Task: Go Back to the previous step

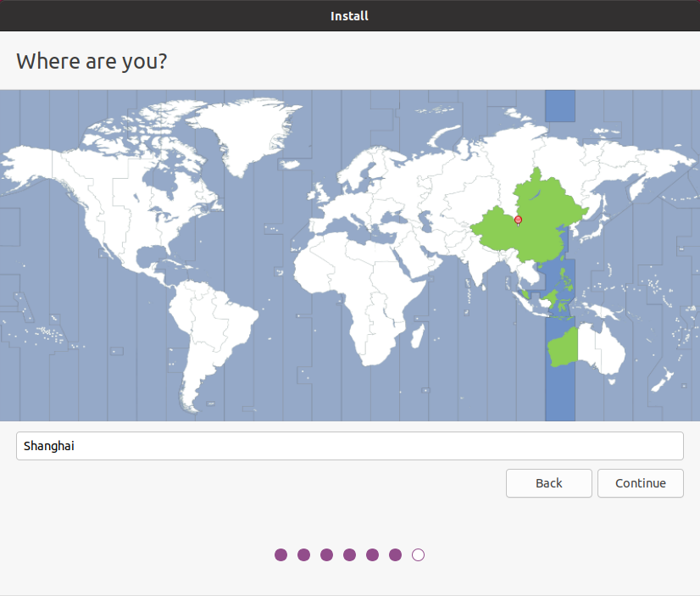Action: 548,483
